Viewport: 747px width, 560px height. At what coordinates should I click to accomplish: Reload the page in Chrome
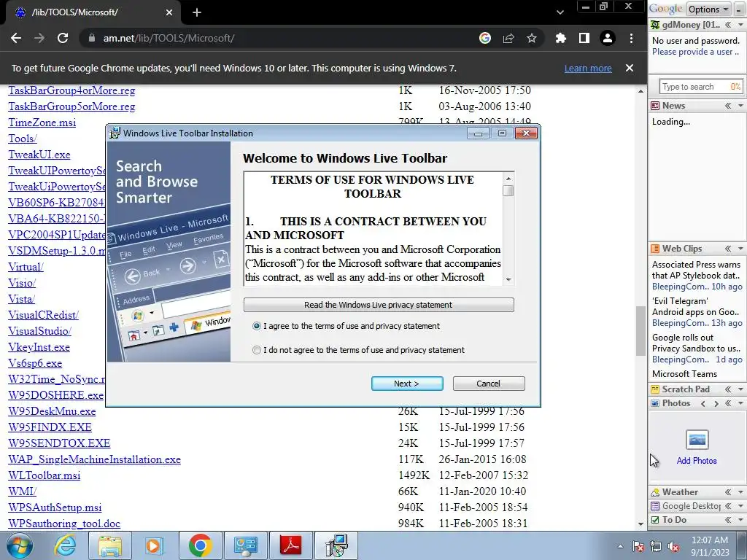(63, 38)
